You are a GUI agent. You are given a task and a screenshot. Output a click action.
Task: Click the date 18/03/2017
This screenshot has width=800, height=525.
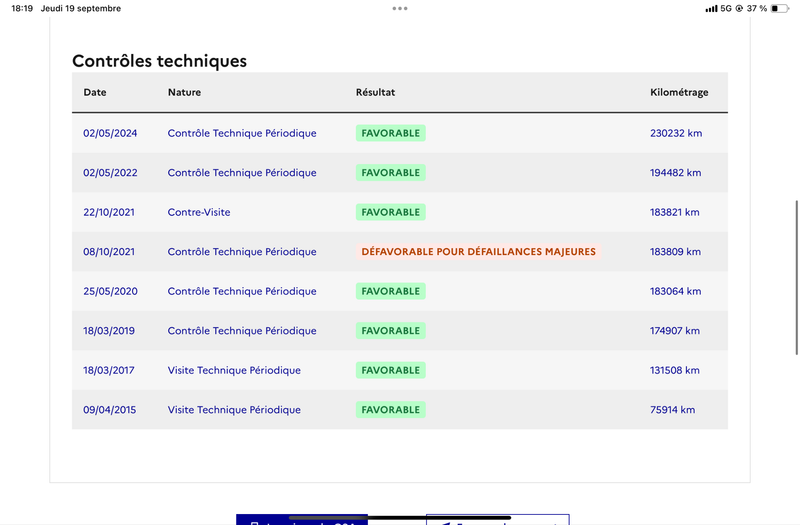(109, 370)
